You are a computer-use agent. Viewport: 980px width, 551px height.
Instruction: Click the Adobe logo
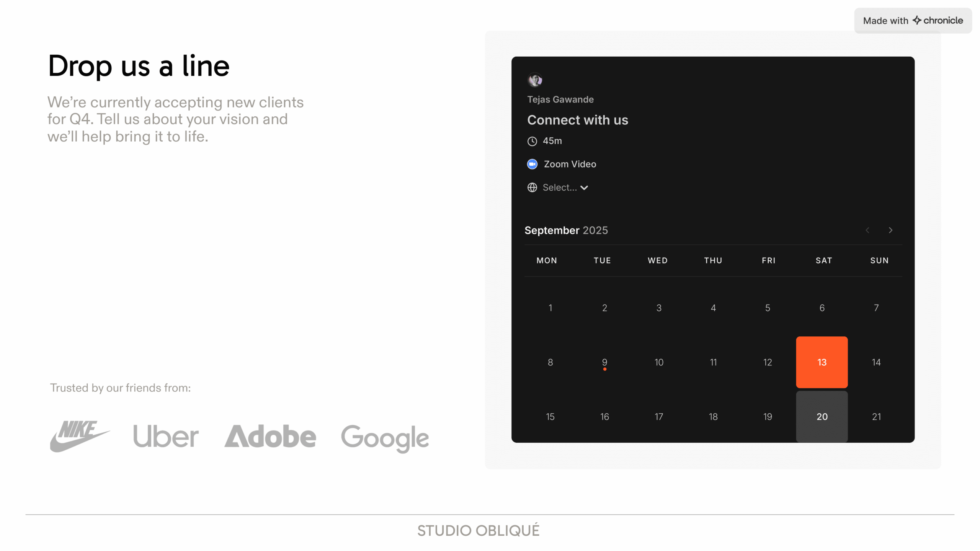270,436
